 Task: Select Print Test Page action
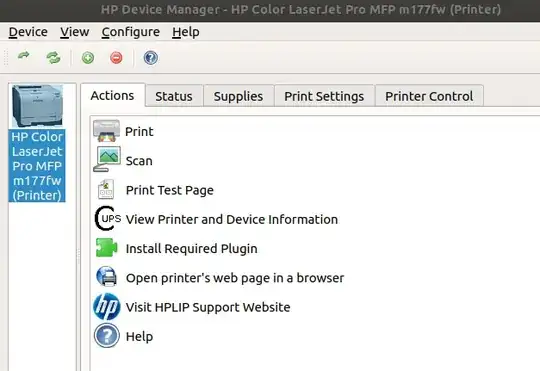pos(169,190)
